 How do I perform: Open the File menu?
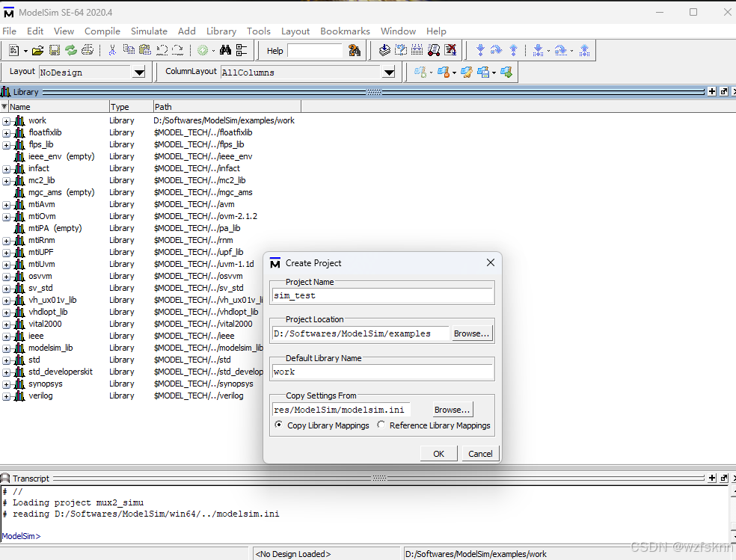click(x=10, y=31)
